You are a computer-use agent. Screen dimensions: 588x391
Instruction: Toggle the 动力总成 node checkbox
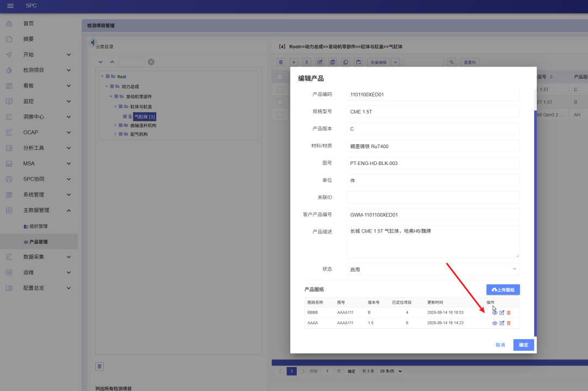click(x=112, y=86)
